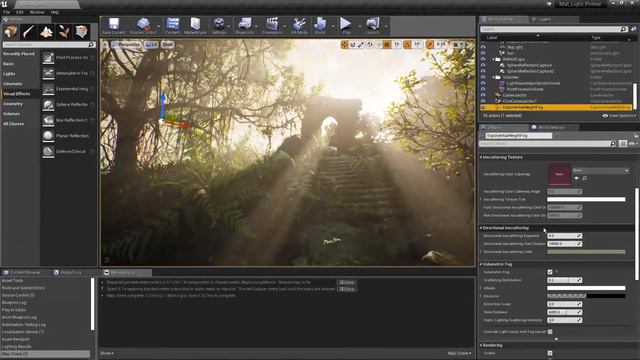Collapse the ReflectCaps folder
640x360 pixels.
coord(493,59)
